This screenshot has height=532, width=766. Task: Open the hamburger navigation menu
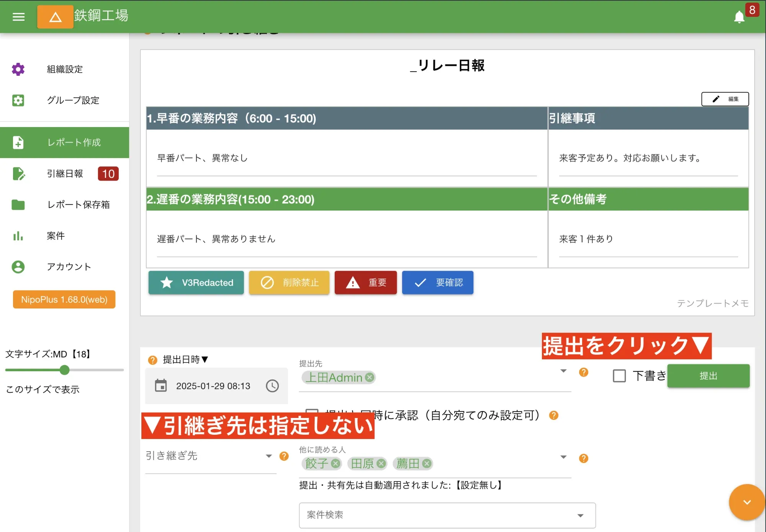[18, 16]
